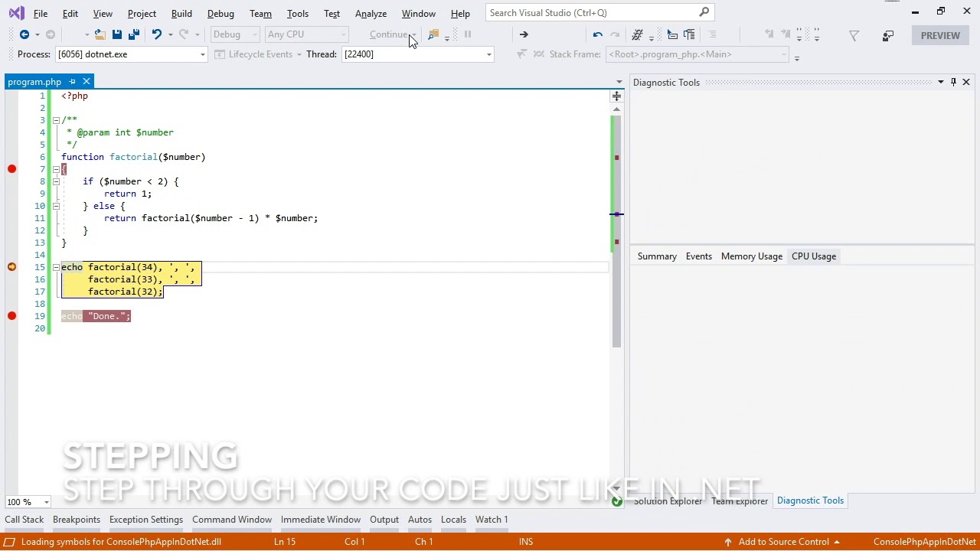Toggle the breakpoint on line 7

pos(11,169)
